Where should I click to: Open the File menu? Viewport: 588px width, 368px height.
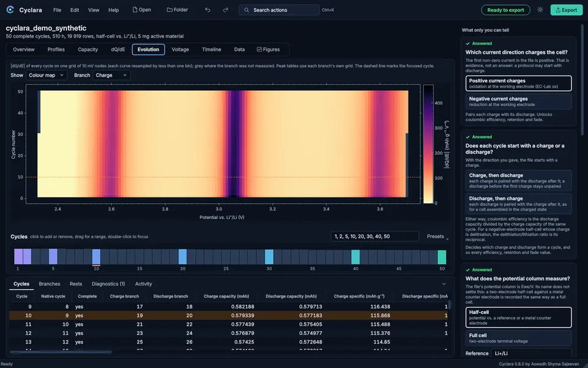coord(57,10)
